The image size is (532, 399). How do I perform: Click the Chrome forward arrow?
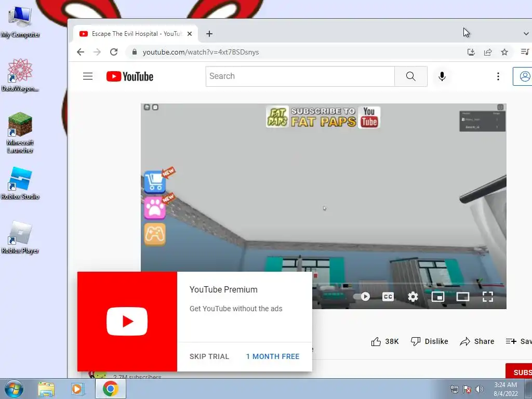click(97, 52)
